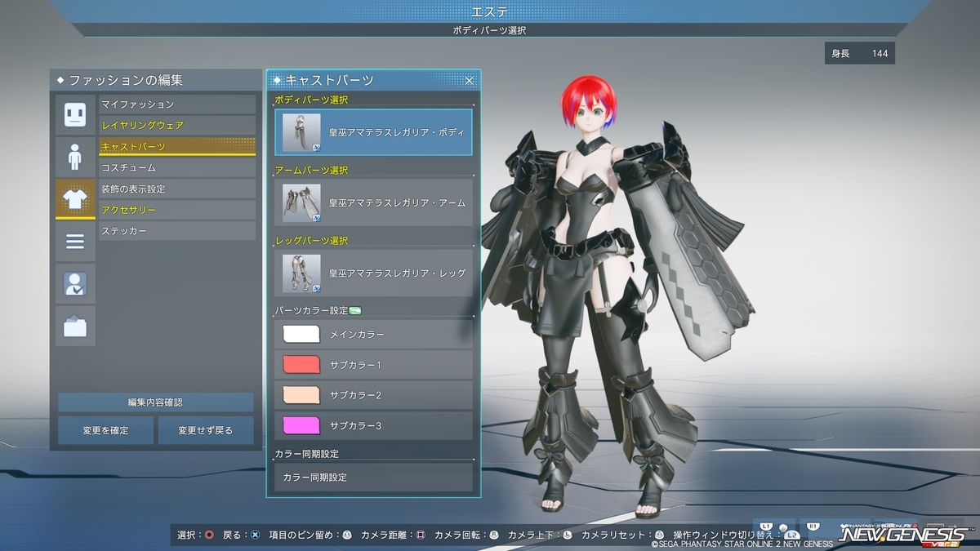Click the 項目のピン留め triangle button hint

coord(347,535)
